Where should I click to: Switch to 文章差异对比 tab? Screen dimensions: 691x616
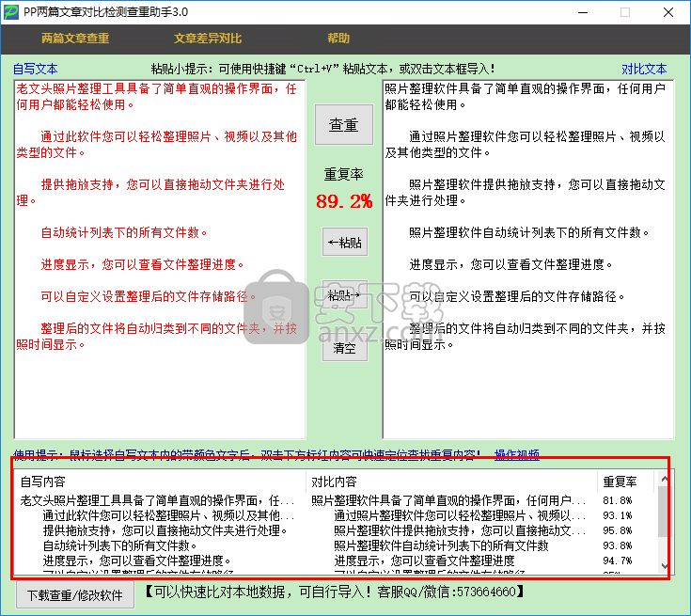coord(208,39)
